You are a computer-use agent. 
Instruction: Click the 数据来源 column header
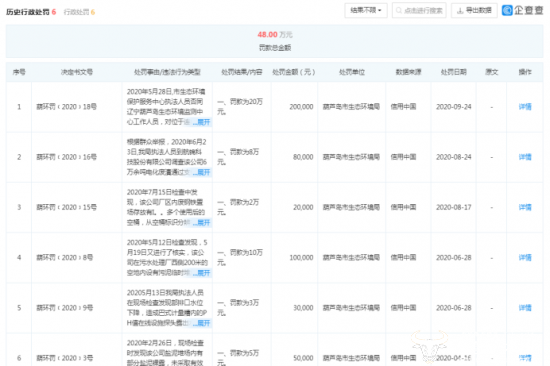point(409,72)
